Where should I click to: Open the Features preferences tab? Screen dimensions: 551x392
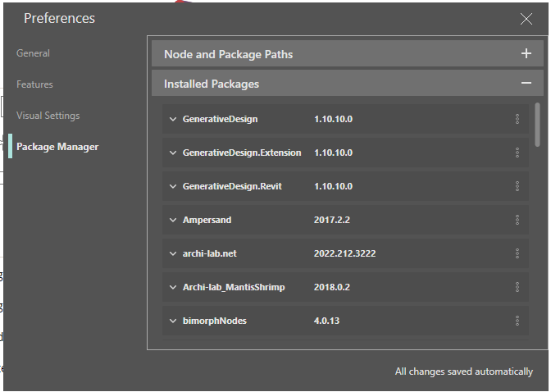coord(34,84)
